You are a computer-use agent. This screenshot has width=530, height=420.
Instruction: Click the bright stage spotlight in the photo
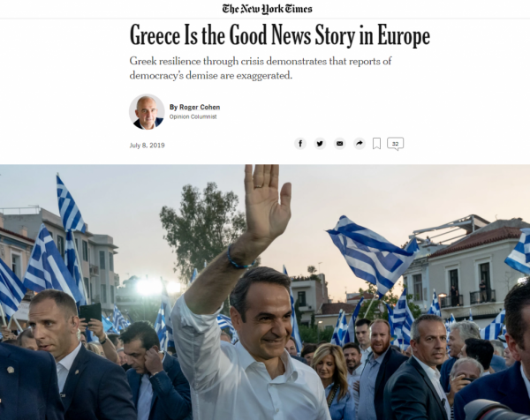pyautogui.click(x=149, y=287)
